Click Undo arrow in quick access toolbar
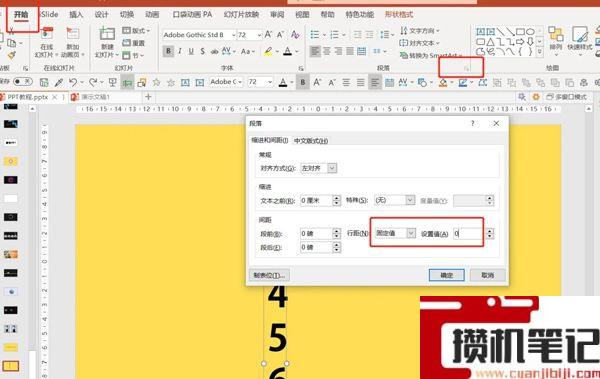Image resolution: width=600 pixels, height=379 pixels. [x=73, y=82]
